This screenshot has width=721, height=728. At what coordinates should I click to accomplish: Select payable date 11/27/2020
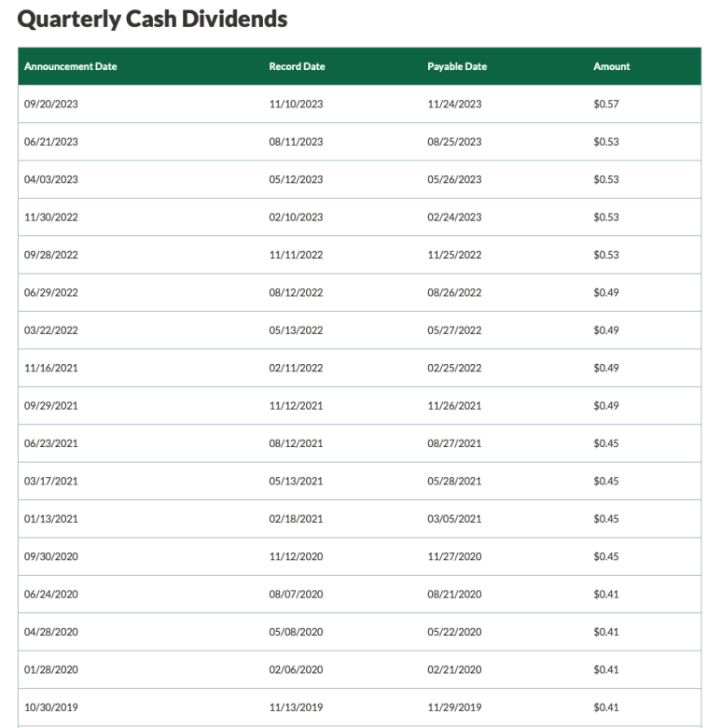tap(454, 556)
